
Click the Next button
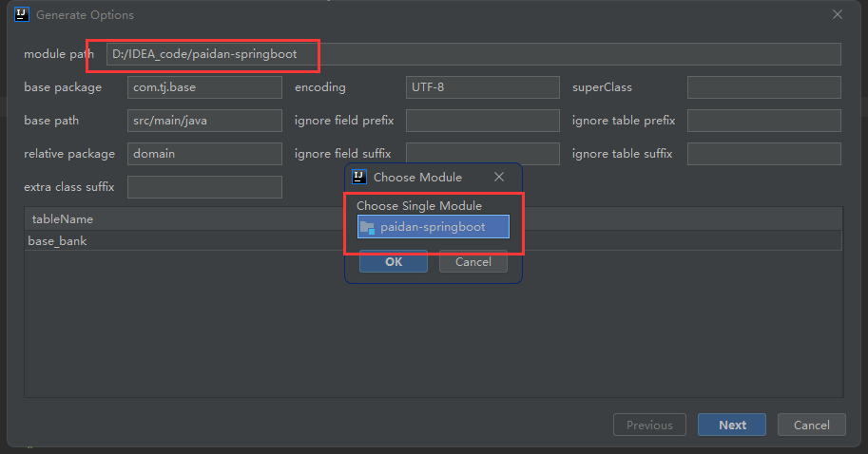pyautogui.click(x=732, y=425)
